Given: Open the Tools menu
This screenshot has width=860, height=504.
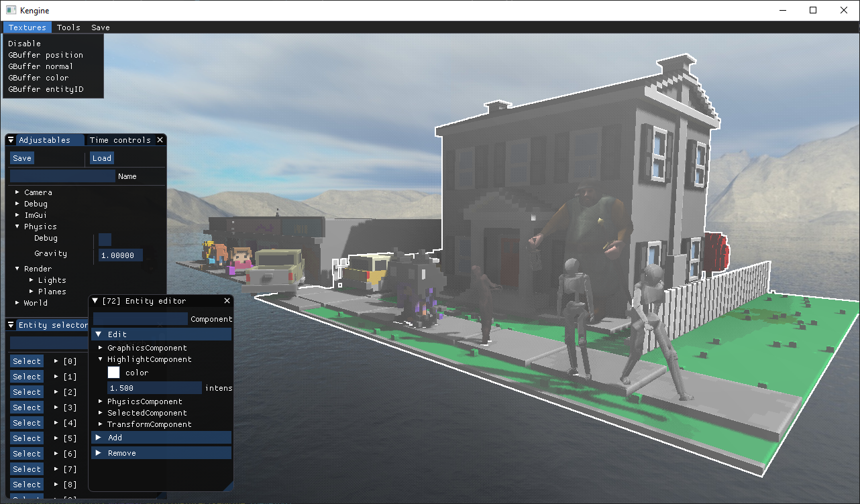Looking at the screenshot, I should point(68,27).
